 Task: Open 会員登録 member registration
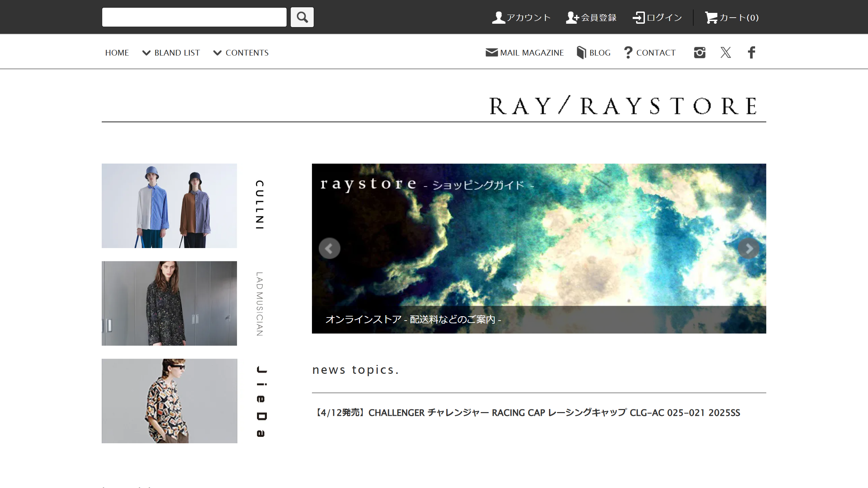[x=591, y=17]
